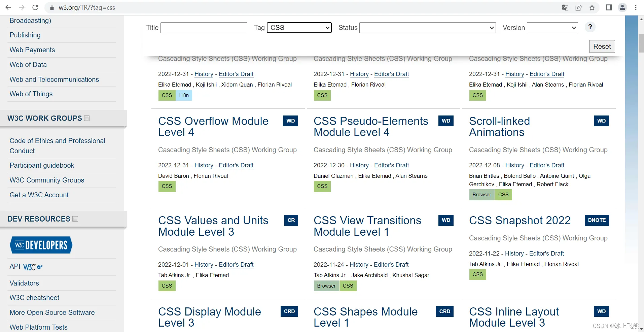The height and width of the screenshot is (332, 644).
Task: Collapse the Dev Resources section icon
Action: click(x=75, y=219)
